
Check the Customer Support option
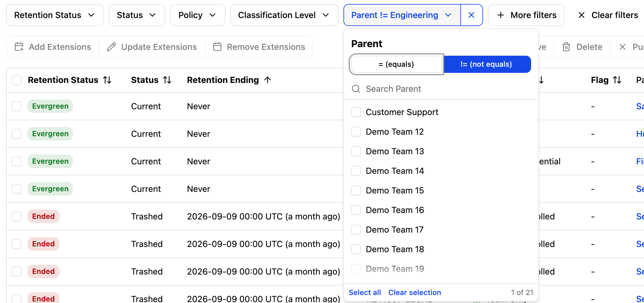356,112
